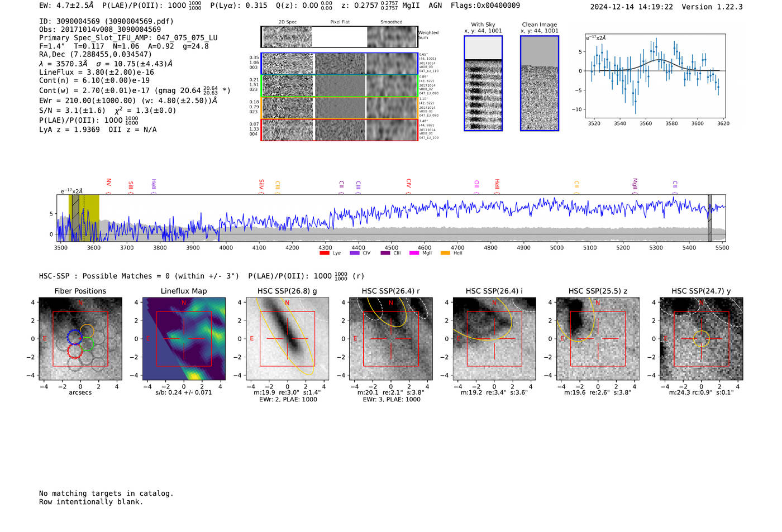Click the SiIV line marker
Viewport: 782px width, 532px height.
click(x=261, y=185)
